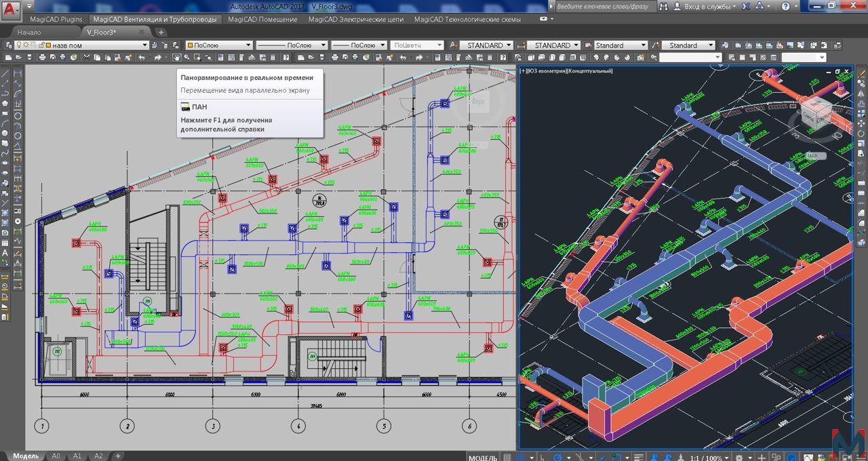The width and height of the screenshot is (868, 461).
Task: Toggle the grid display in status bar
Action: (508, 457)
